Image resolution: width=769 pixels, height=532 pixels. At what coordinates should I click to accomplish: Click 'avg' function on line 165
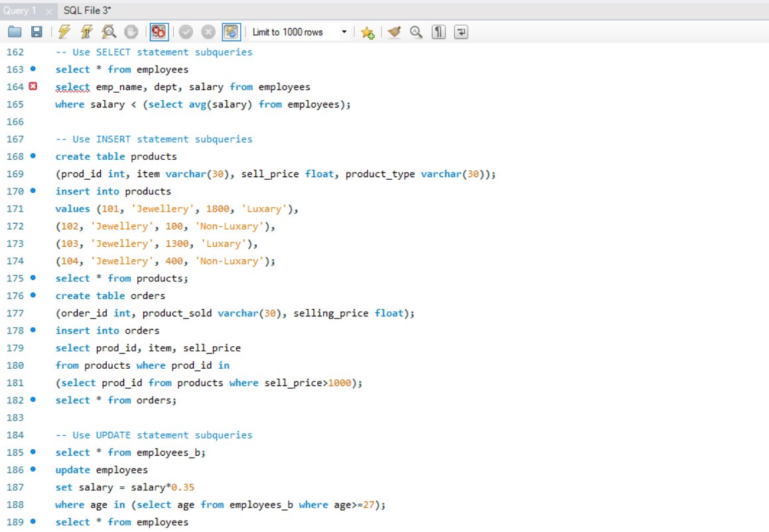click(198, 104)
